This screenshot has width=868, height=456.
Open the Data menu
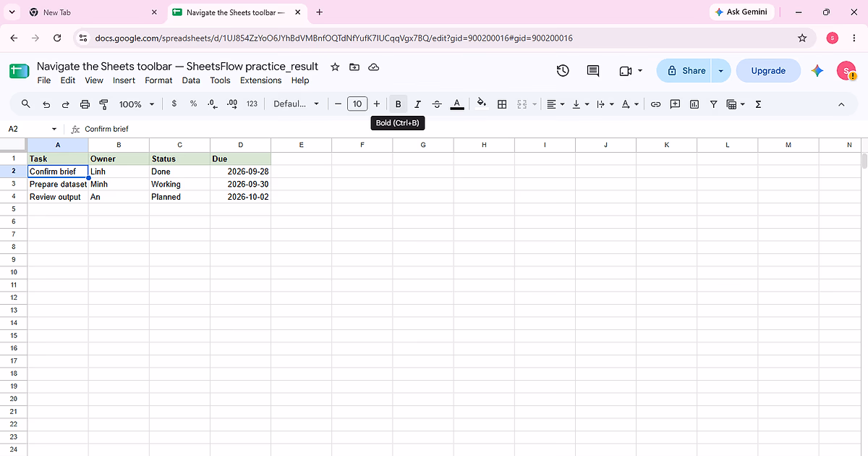click(x=191, y=80)
